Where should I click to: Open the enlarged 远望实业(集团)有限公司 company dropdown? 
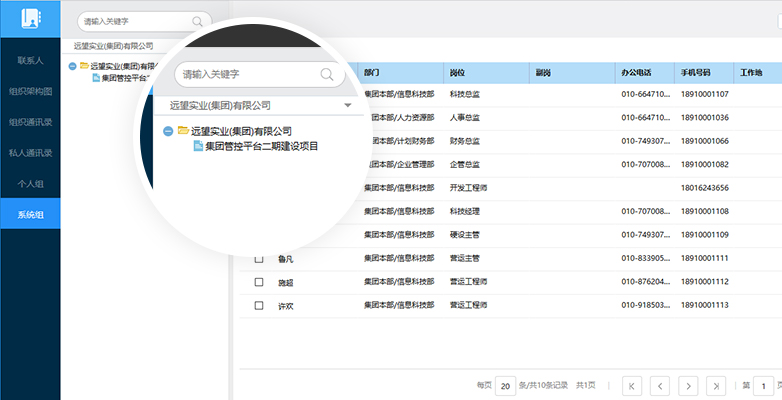pos(347,105)
